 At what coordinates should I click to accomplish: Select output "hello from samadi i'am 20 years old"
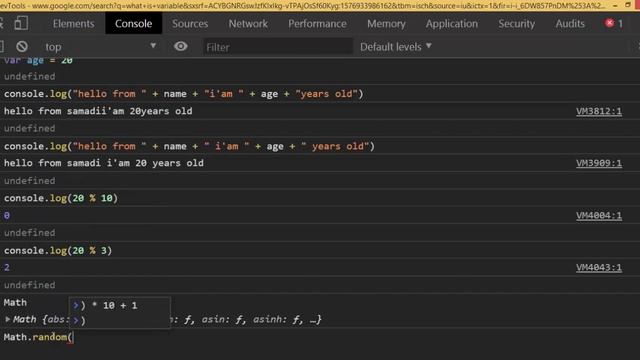point(104,163)
